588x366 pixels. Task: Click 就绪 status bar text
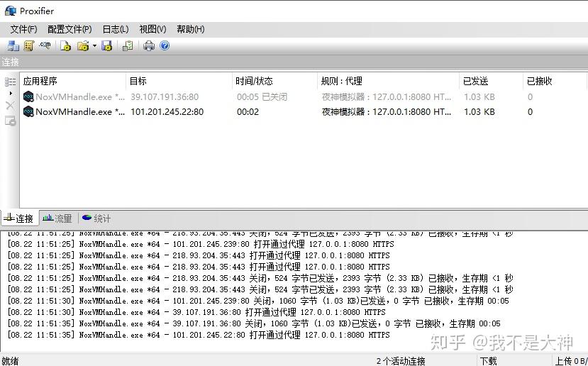(x=10, y=361)
